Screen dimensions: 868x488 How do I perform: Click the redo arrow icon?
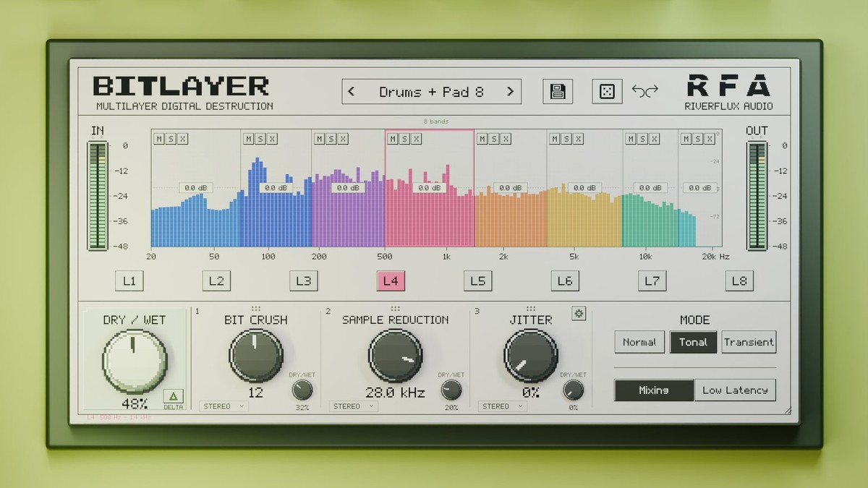652,91
